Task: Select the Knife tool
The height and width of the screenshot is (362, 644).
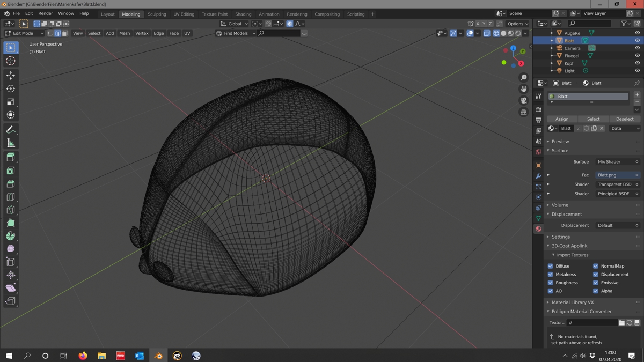Action: tap(11, 210)
